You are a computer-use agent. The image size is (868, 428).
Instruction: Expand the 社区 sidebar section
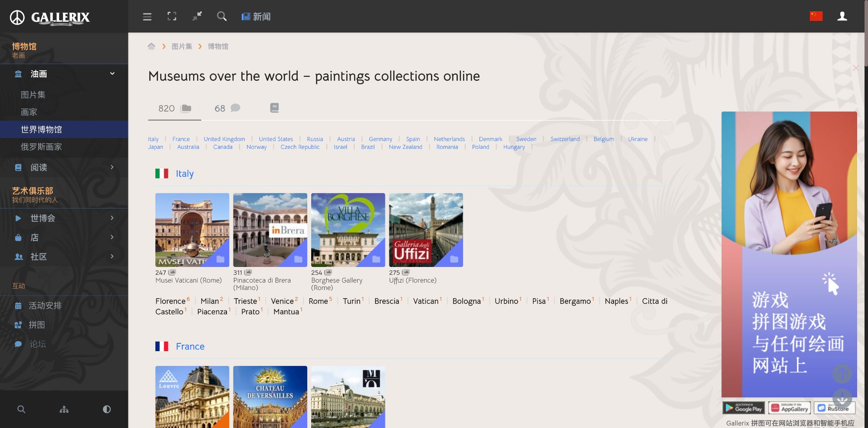tap(64, 257)
